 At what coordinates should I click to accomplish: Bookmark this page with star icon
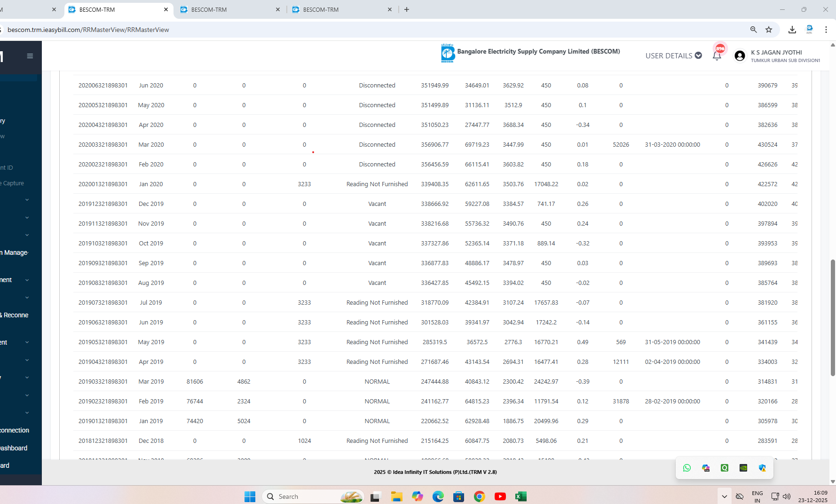click(x=769, y=30)
